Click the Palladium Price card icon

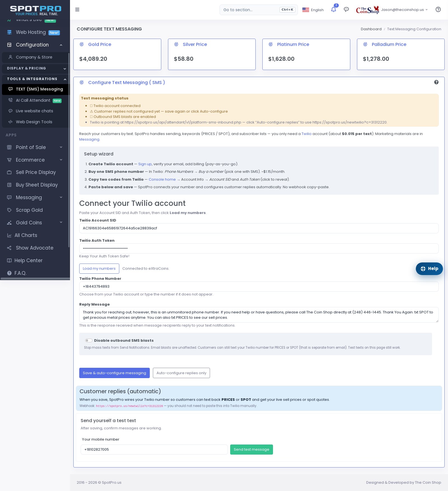(365, 44)
